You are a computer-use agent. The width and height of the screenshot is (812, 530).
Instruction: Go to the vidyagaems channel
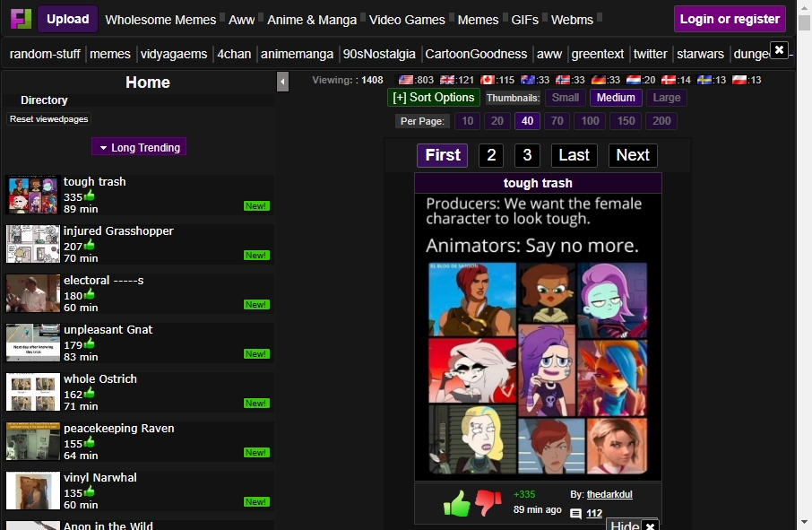click(174, 54)
